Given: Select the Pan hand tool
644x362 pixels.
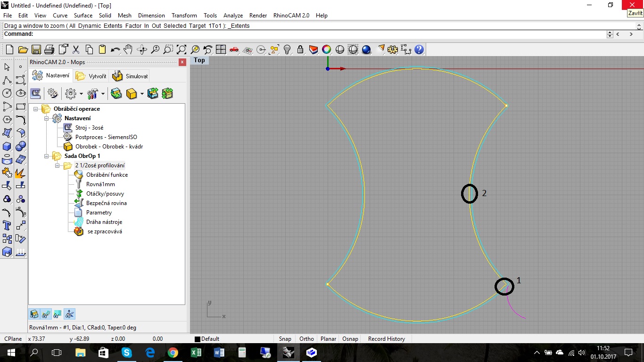Looking at the screenshot, I should tap(128, 49).
